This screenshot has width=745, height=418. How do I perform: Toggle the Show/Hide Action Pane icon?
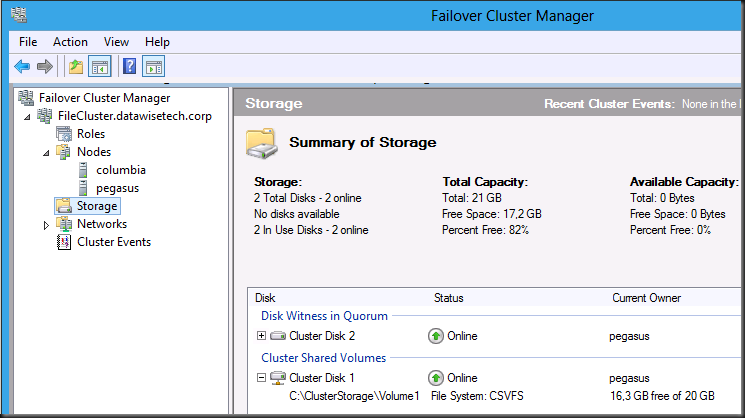[153, 66]
